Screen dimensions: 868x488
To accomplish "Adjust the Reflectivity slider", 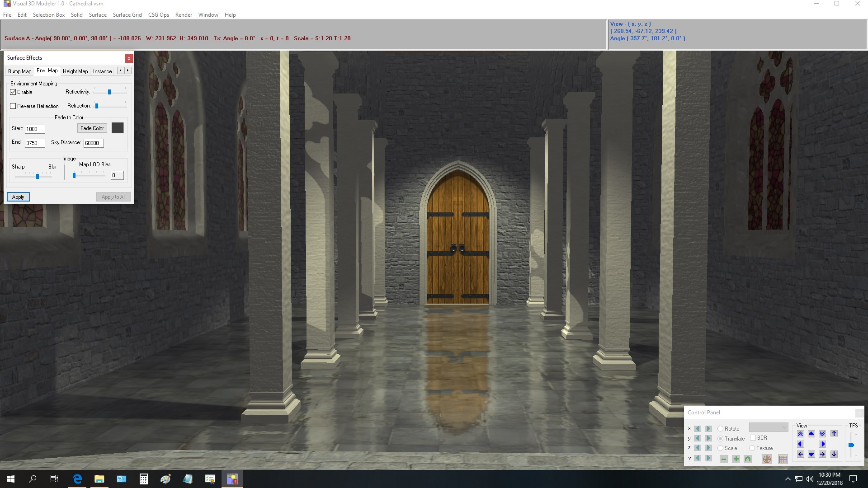I will tap(109, 92).
